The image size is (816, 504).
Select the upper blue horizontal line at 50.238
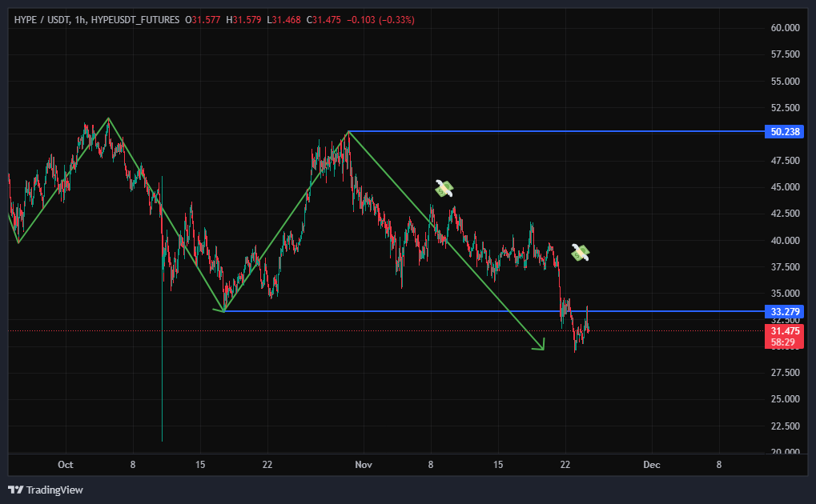tap(561, 131)
